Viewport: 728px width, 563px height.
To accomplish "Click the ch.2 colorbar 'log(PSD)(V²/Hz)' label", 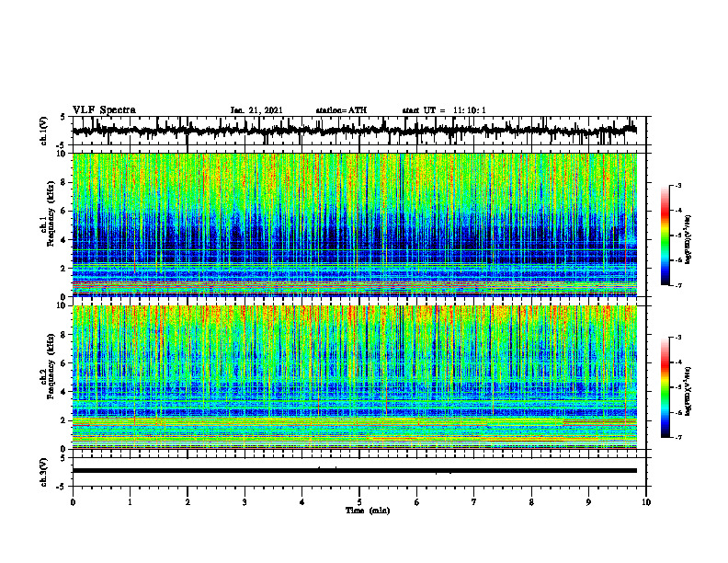I will tap(688, 391).
